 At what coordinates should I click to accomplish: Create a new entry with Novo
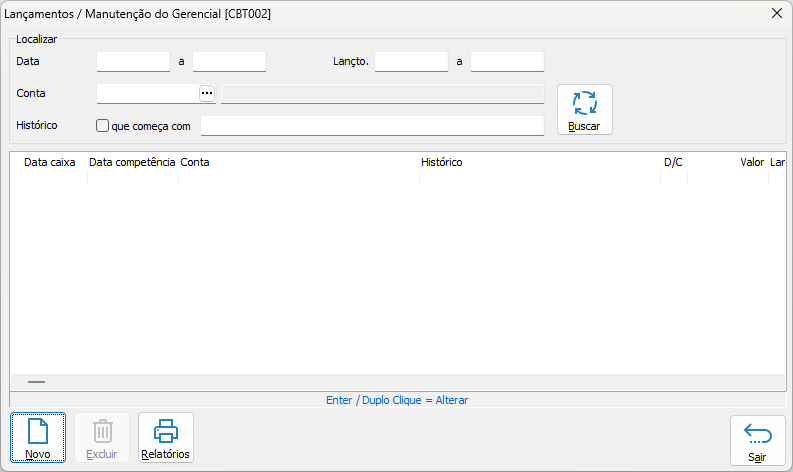click(x=38, y=438)
